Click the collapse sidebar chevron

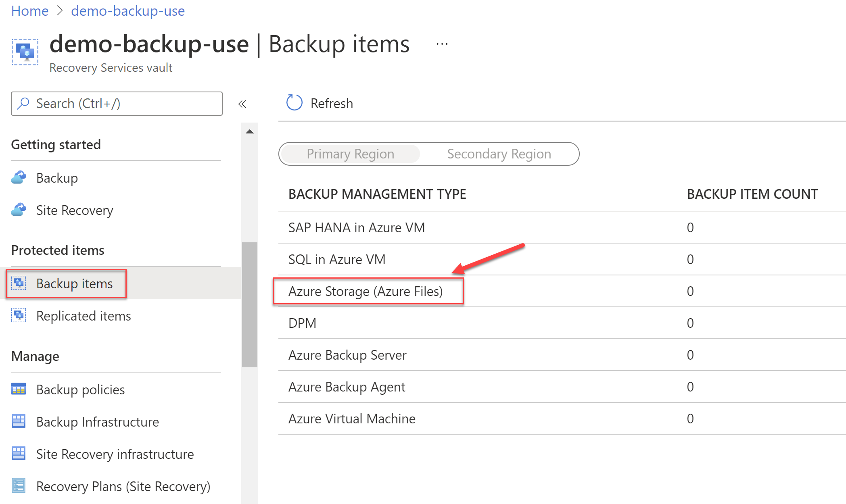tap(242, 103)
